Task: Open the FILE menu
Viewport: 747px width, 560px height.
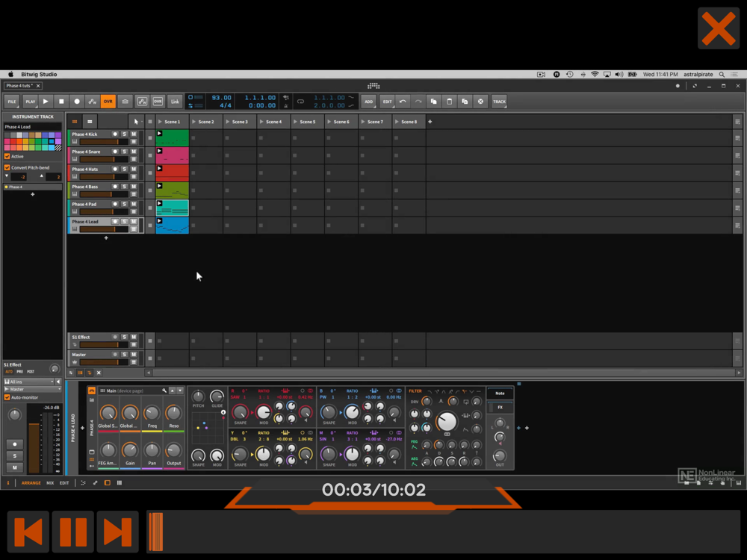Action: click(x=12, y=102)
